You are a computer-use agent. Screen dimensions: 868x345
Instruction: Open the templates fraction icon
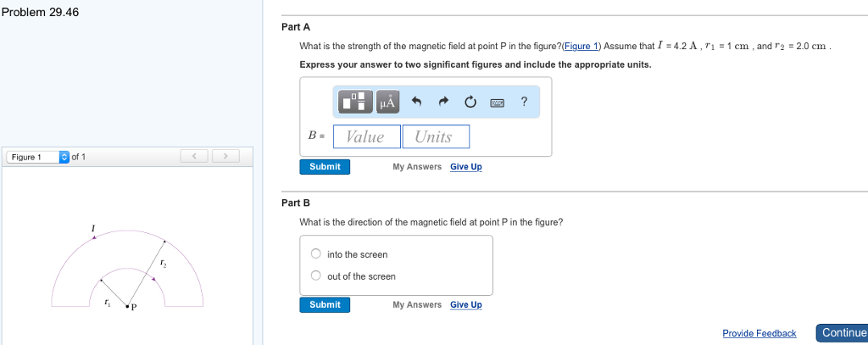point(356,102)
